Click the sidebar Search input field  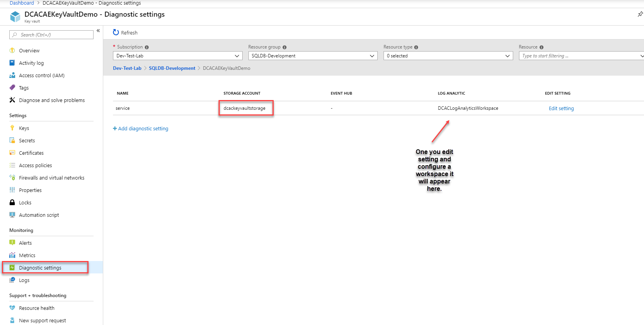tap(51, 35)
